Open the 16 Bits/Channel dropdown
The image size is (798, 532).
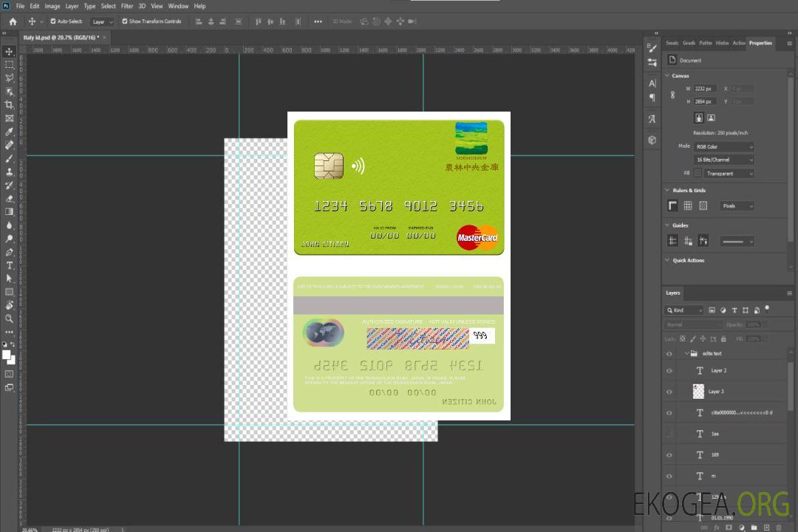point(723,160)
